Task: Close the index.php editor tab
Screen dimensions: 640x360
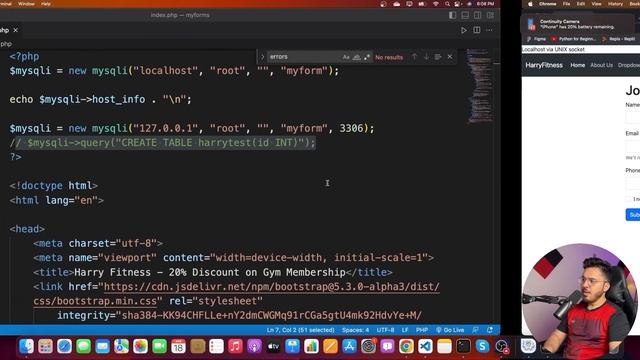Action: coord(16,30)
